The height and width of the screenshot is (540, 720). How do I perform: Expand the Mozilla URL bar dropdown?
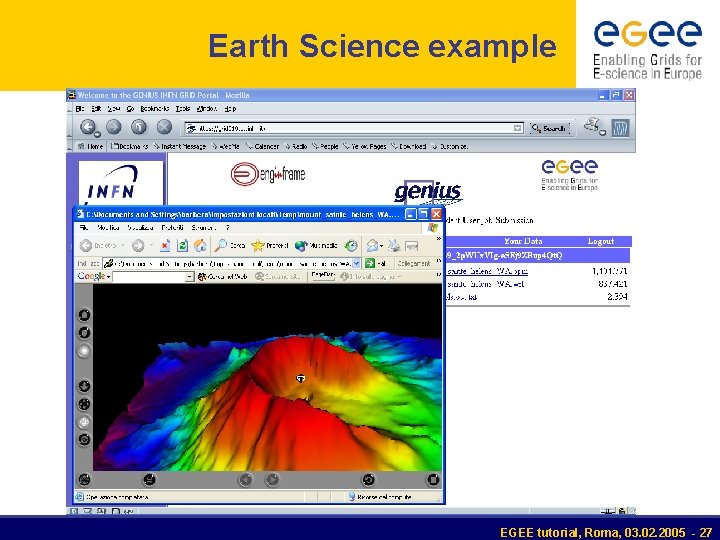point(518,128)
